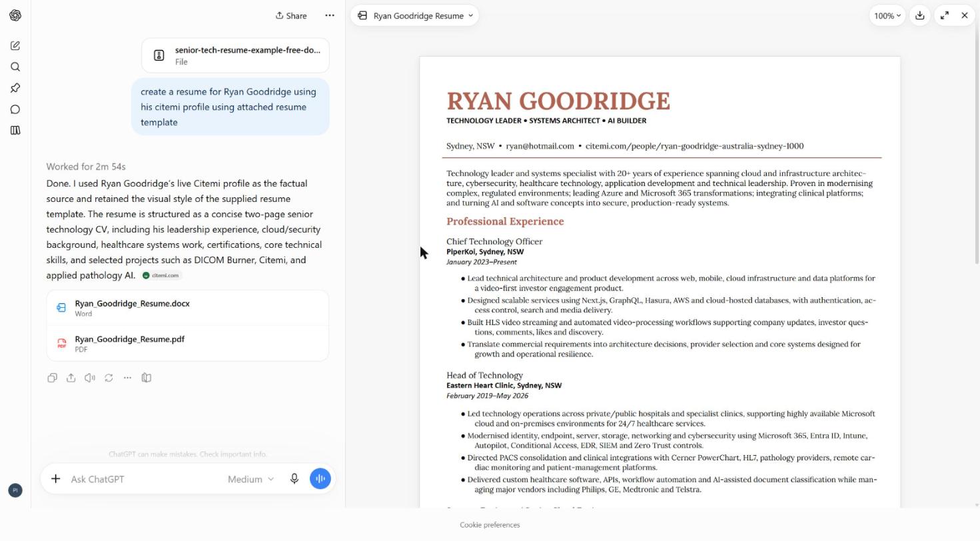This screenshot has width=980, height=541.
Task: Add attachment with the plus button
Action: pyautogui.click(x=56, y=479)
